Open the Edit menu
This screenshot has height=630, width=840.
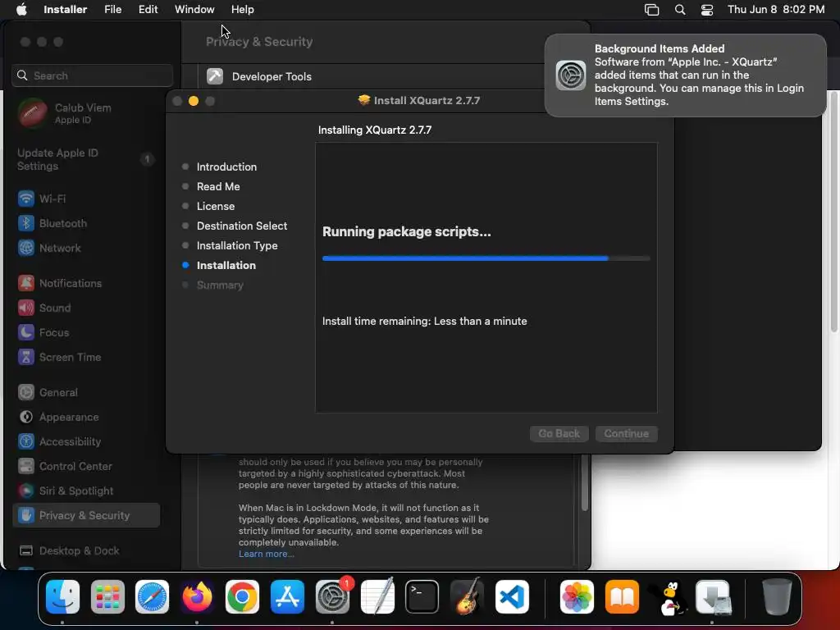(x=148, y=9)
